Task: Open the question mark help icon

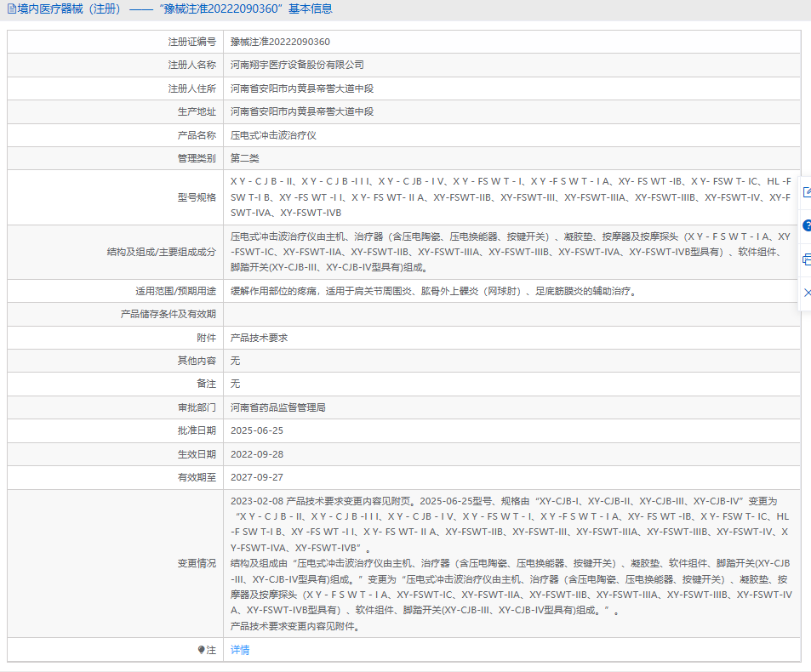Action: click(807, 225)
